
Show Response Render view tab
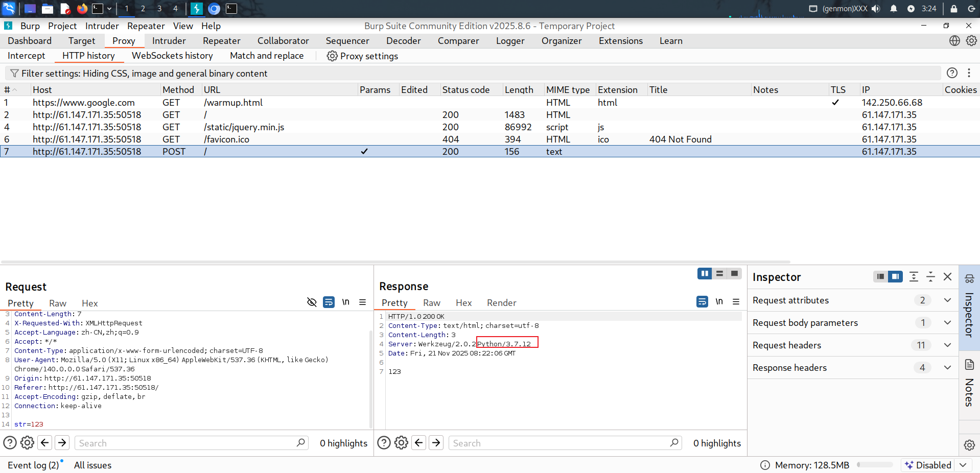pos(501,303)
